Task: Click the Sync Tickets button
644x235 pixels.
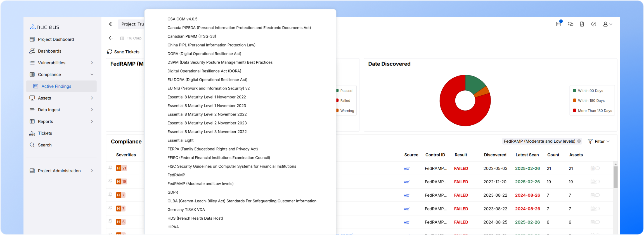Action: tap(123, 52)
